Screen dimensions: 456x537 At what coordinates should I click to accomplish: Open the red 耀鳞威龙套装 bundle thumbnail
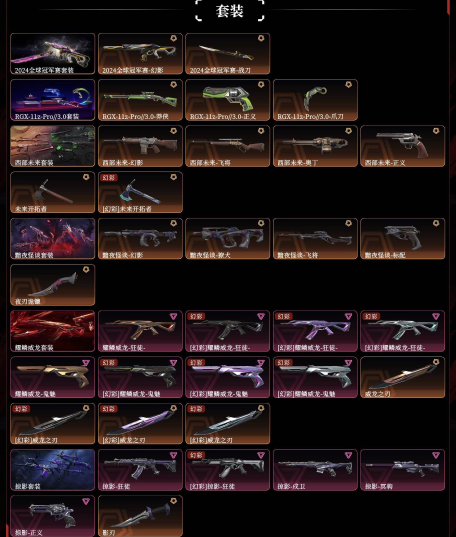tap(53, 331)
